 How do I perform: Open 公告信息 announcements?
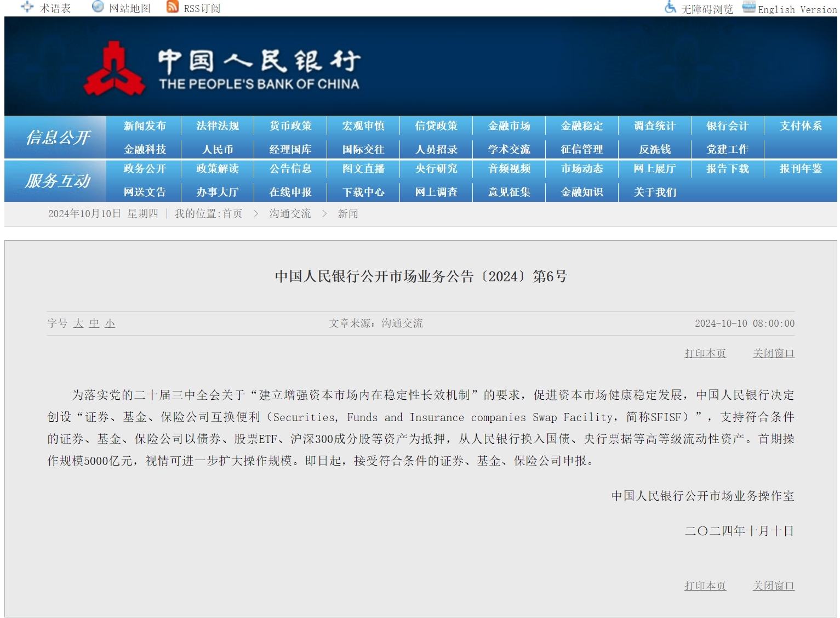pyautogui.click(x=290, y=168)
